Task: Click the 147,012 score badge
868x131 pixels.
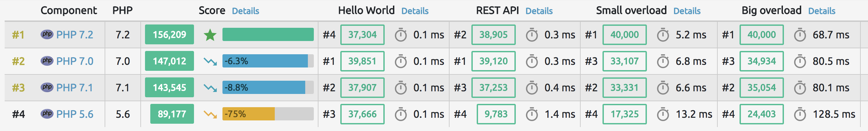Action: click(x=169, y=61)
